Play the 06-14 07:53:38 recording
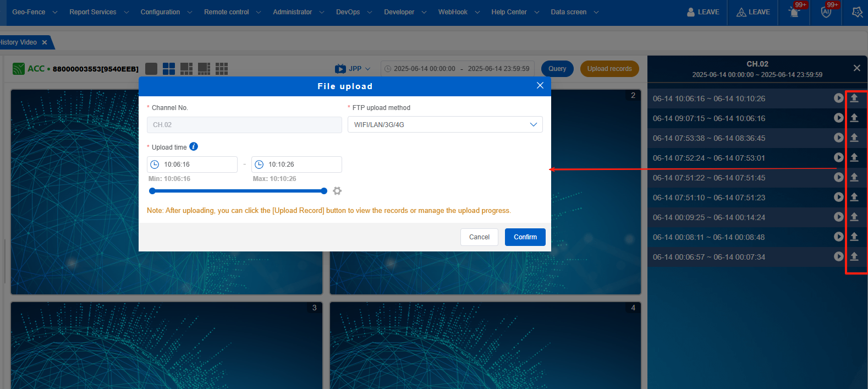The height and width of the screenshot is (389, 868). [838, 138]
